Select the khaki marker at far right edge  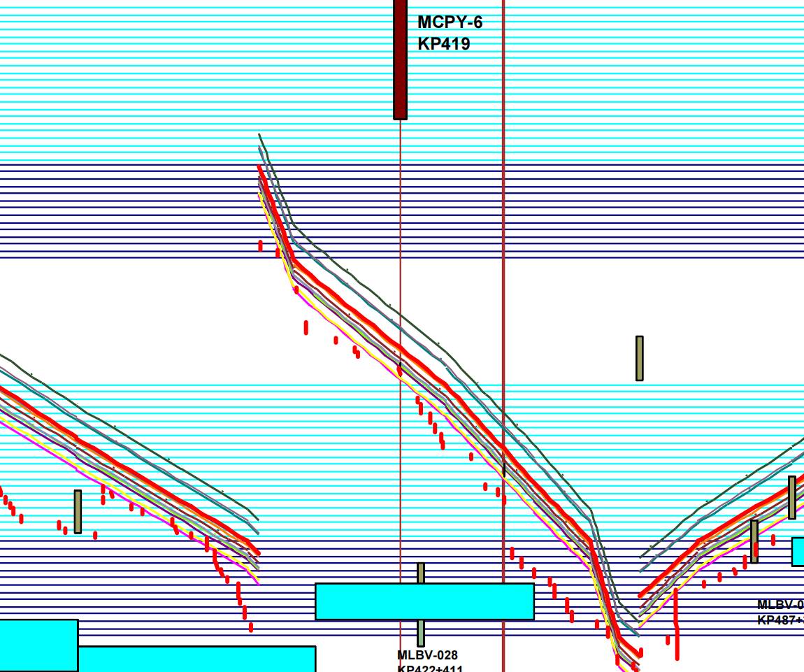click(791, 497)
